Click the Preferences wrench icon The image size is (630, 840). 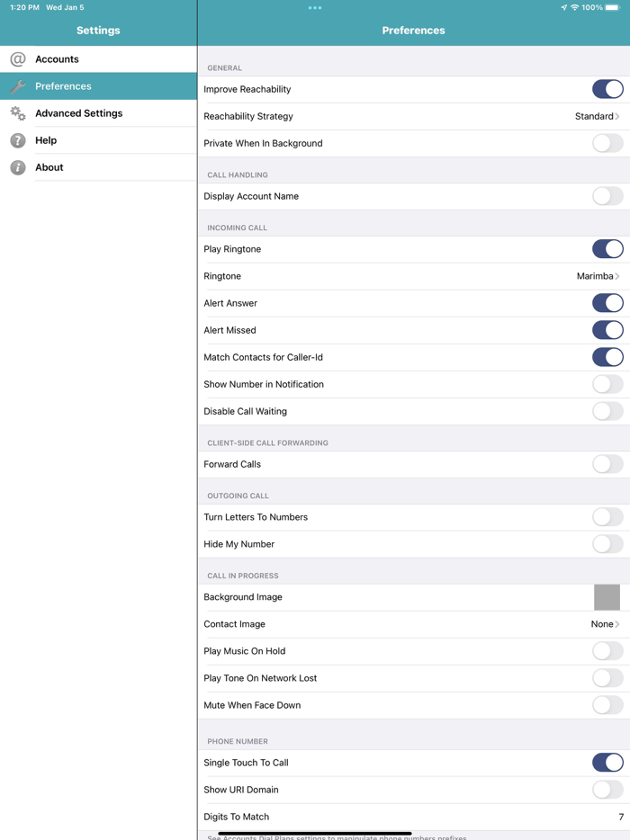18,86
